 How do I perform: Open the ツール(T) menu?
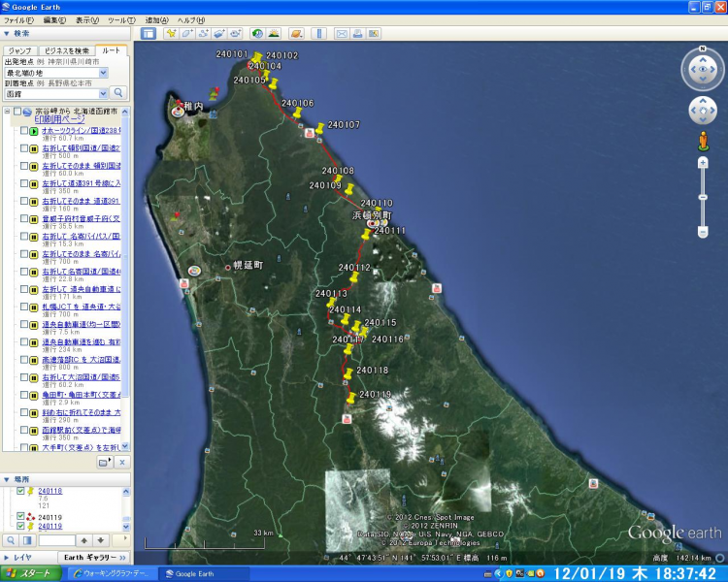coord(121,20)
